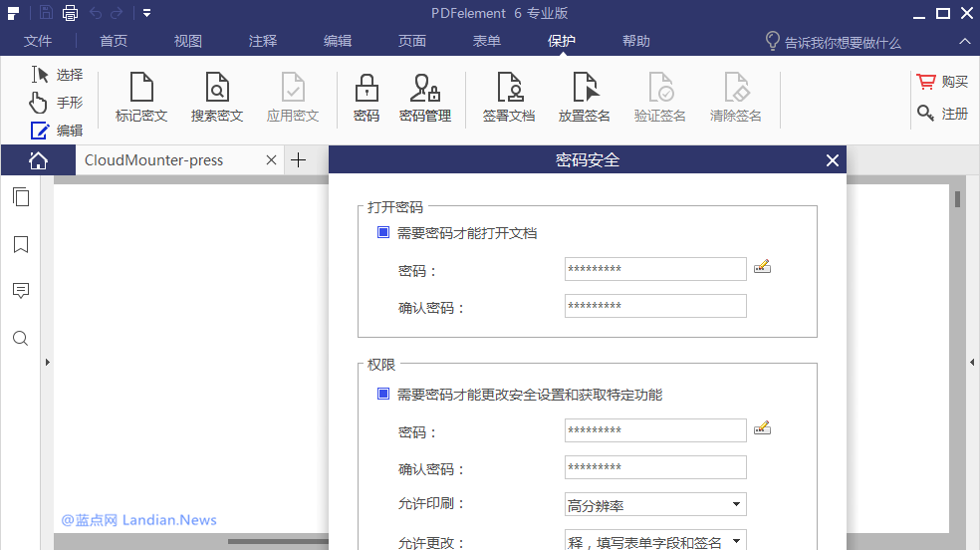The height and width of the screenshot is (550, 980).
Task: Switch to the 表单 tab
Action: pos(487,41)
